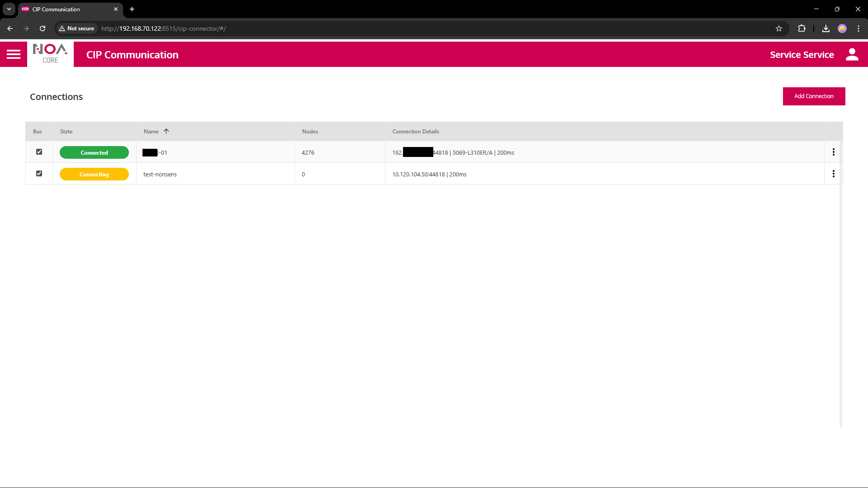Viewport: 868px width, 488px height.
Task: Click the Add Connection button
Action: pos(813,96)
